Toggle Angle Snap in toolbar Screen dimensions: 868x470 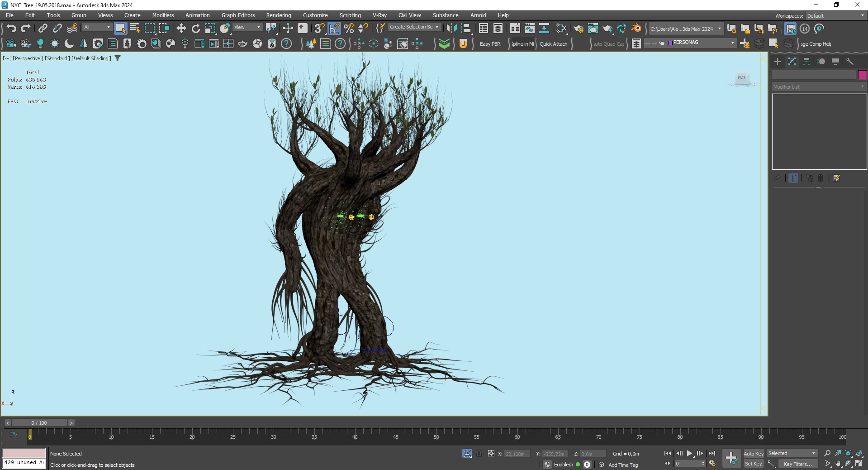(x=334, y=29)
